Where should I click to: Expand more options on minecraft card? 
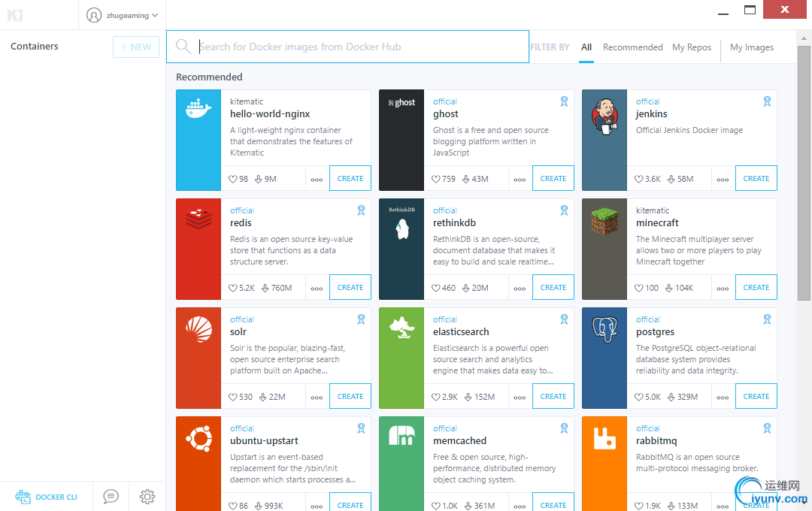click(723, 289)
